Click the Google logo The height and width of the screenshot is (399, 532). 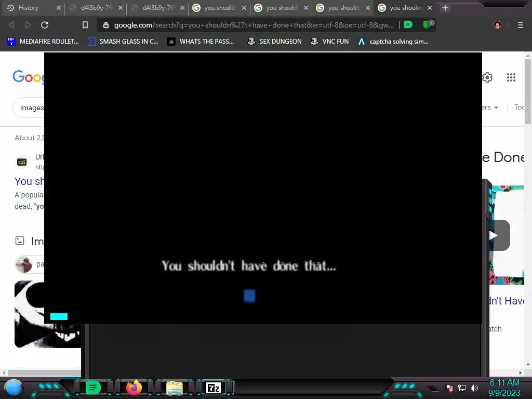[28, 77]
